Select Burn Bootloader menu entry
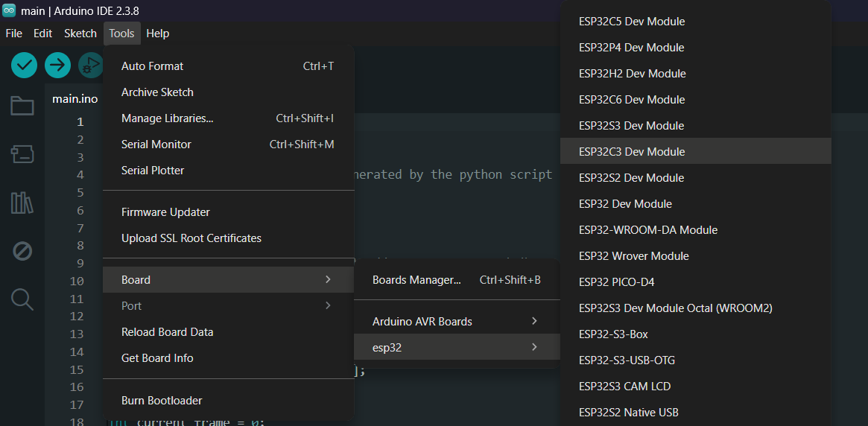This screenshot has height=426, width=868. (228, 401)
